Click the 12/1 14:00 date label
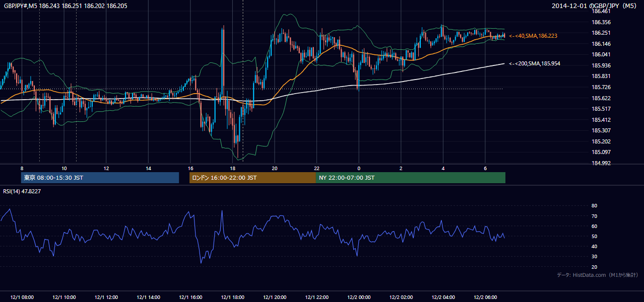This screenshot has height=302, width=644. coord(148,297)
